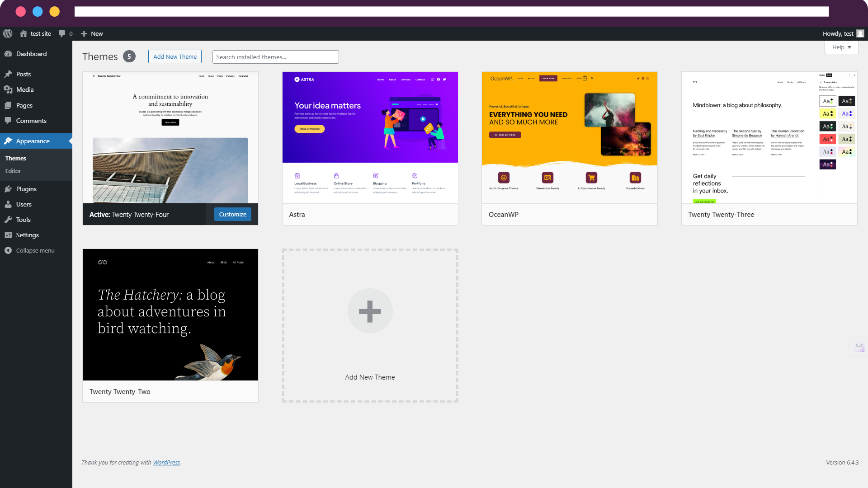Click the Settings sliders icon in sidebar
This screenshot has height=488, width=868.
8,235
